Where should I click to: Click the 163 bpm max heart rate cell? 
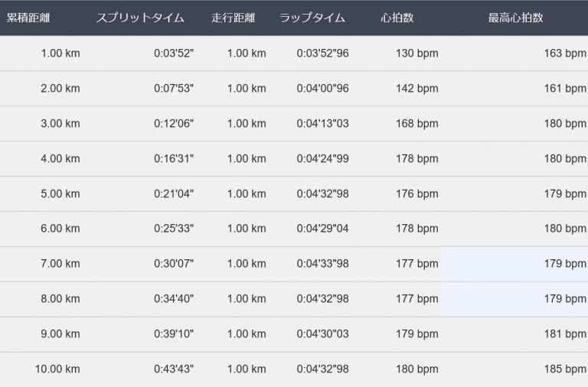click(x=564, y=54)
